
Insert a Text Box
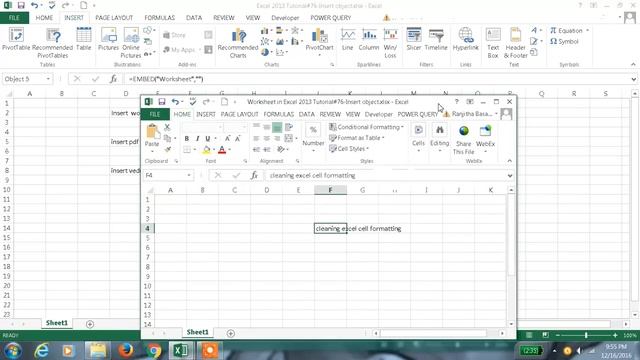click(493, 43)
